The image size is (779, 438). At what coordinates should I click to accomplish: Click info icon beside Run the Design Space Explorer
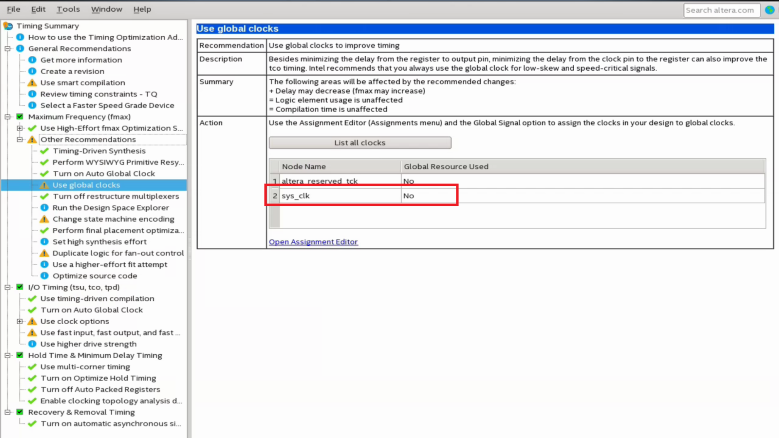click(44, 208)
